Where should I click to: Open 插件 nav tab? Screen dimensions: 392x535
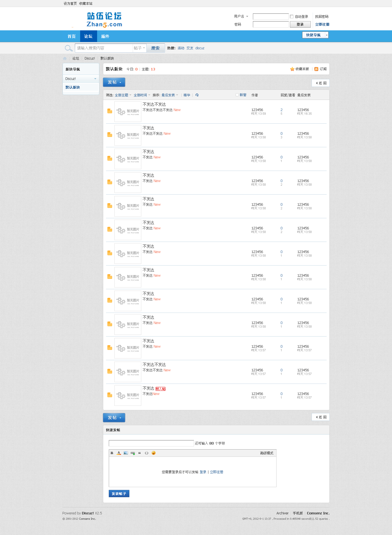click(x=105, y=36)
